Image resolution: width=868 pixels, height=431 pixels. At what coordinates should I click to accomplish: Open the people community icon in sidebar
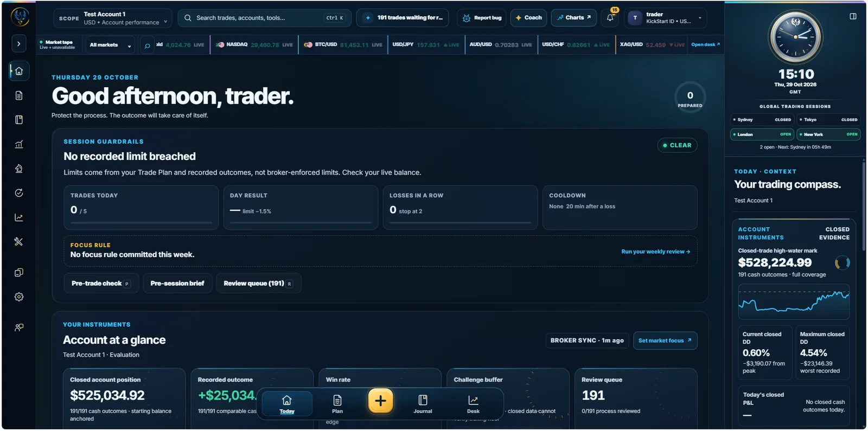[x=19, y=327]
